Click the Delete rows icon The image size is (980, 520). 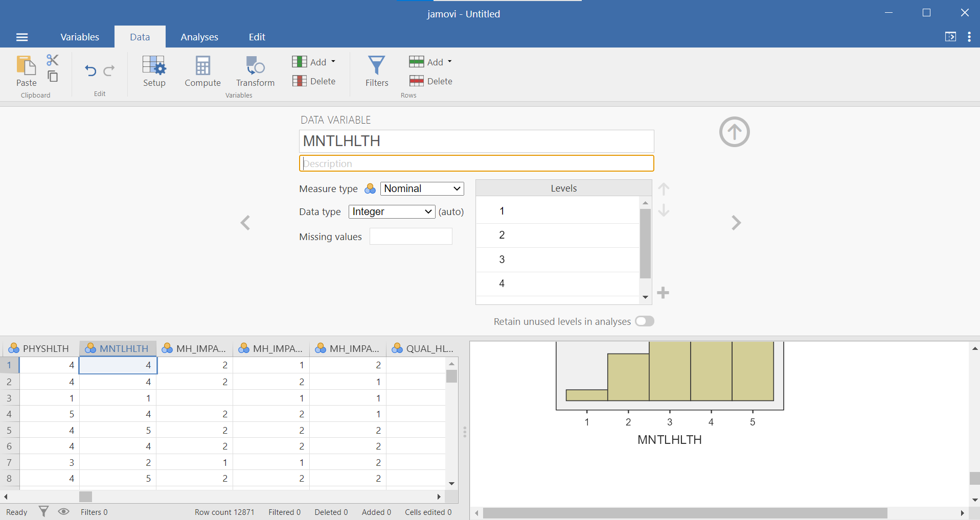coord(416,81)
